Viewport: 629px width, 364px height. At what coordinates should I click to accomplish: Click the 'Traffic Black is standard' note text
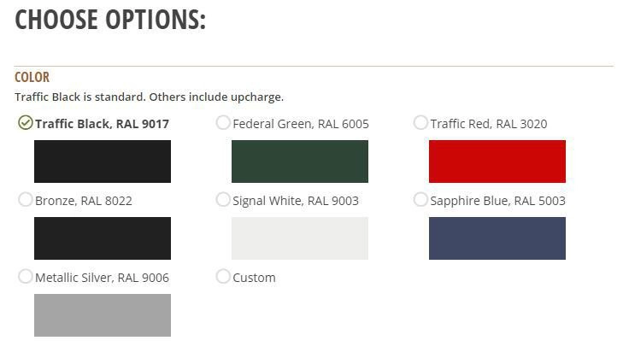tap(150, 97)
